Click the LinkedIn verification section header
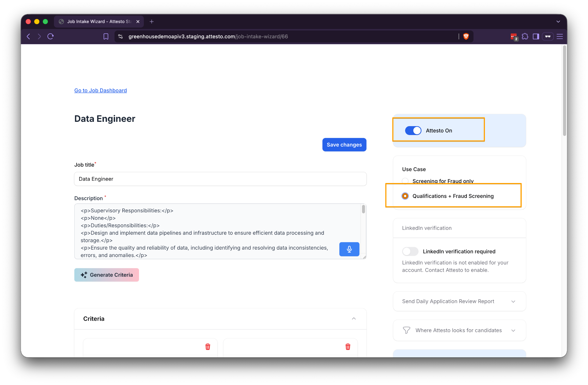 [x=427, y=228]
